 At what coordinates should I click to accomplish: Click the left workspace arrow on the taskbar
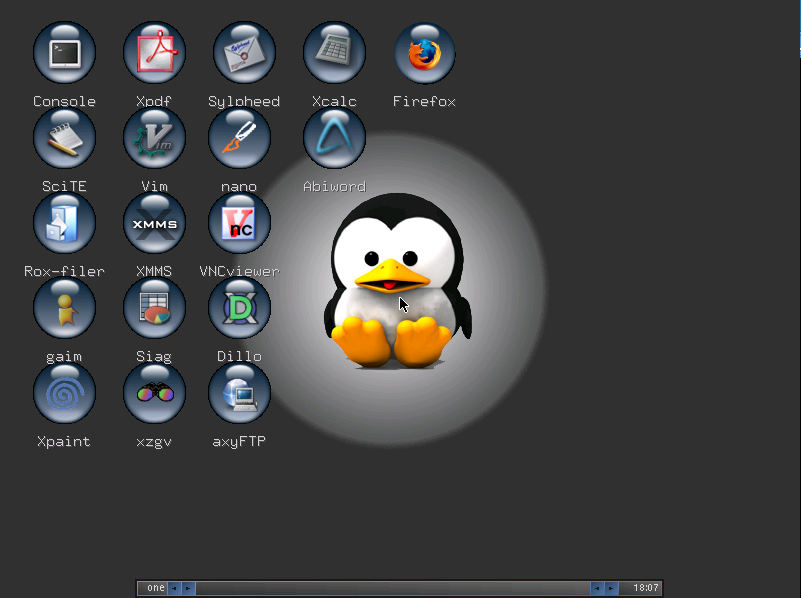173,588
